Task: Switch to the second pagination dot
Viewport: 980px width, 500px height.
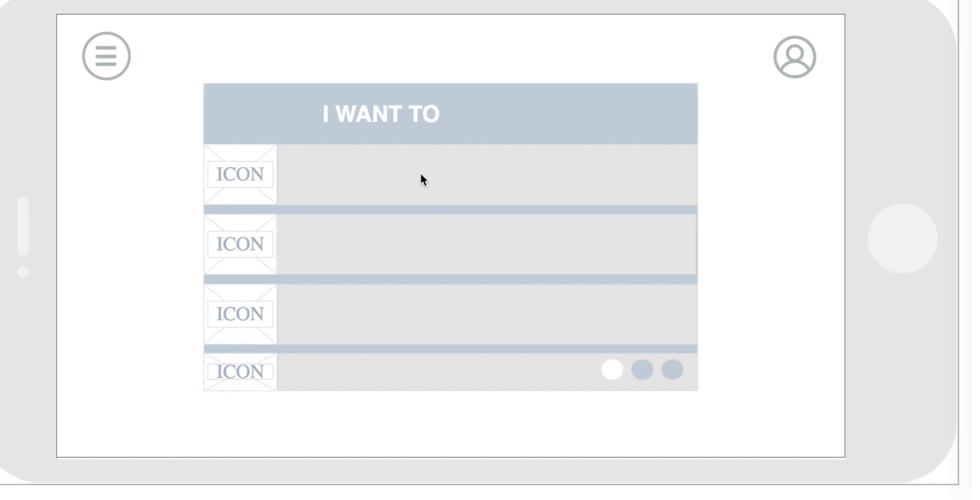Action: coord(642,370)
